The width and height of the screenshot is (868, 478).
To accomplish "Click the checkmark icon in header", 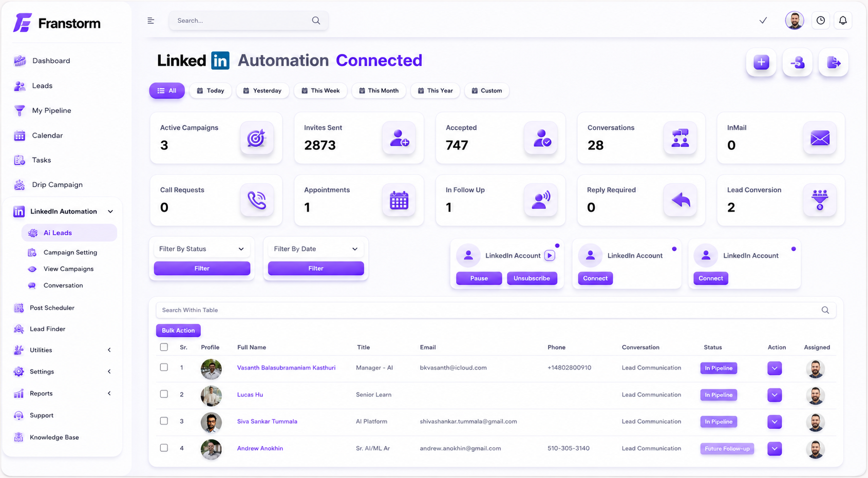I will tap(763, 21).
